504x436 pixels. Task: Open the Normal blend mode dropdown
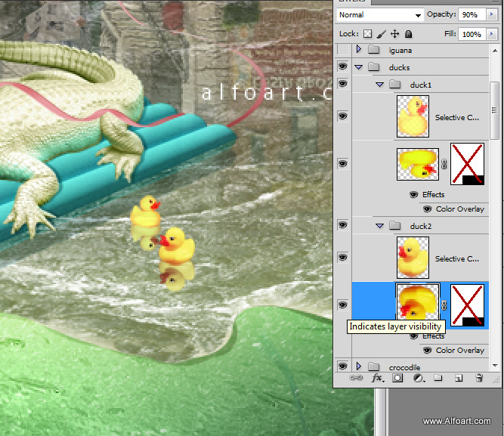point(379,15)
